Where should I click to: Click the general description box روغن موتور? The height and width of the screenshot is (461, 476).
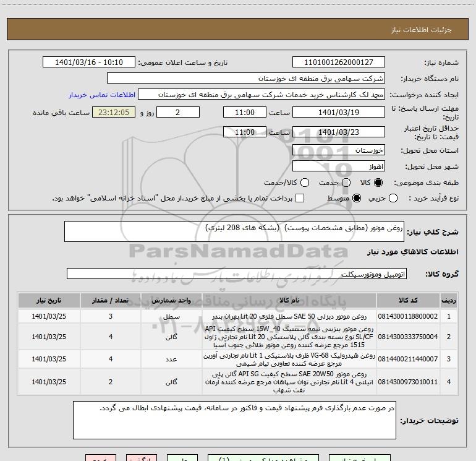[234, 231]
